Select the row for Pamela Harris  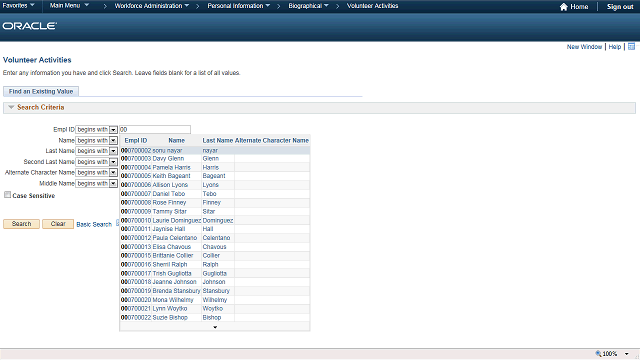pos(215,167)
